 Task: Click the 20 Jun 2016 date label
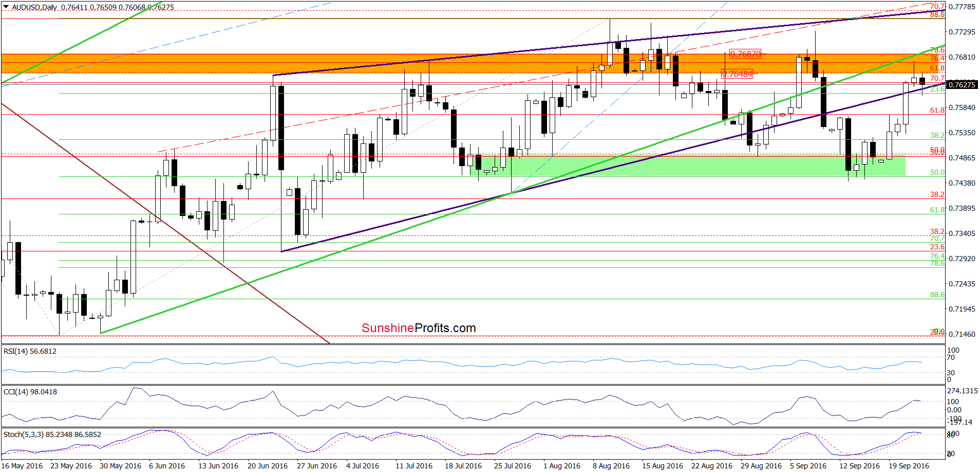[268, 466]
